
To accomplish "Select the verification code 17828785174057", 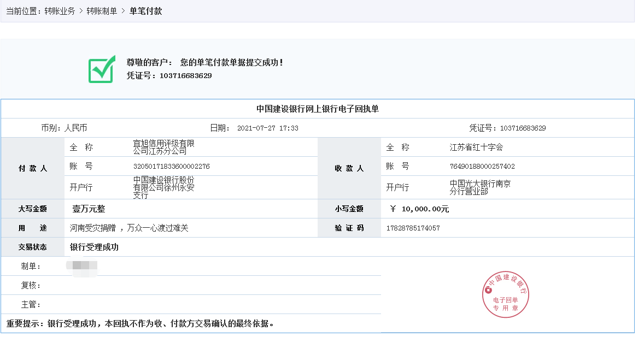I will click(x=413, y=228).
